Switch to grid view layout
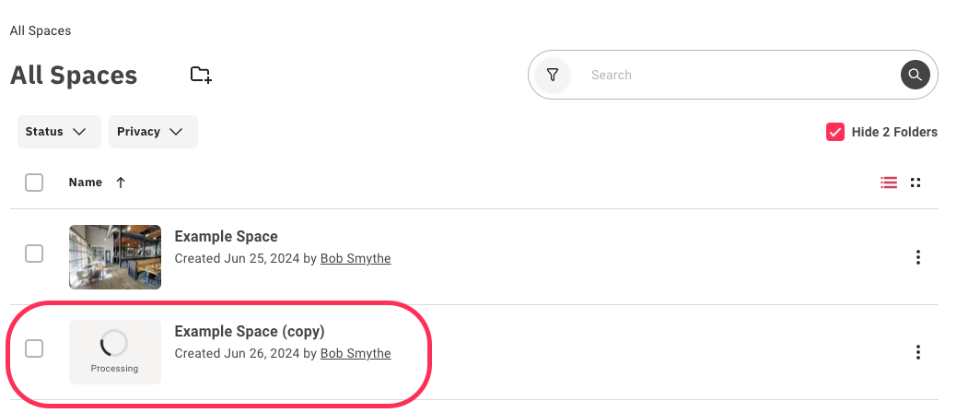The image size is (980, 413). (916, 183)
